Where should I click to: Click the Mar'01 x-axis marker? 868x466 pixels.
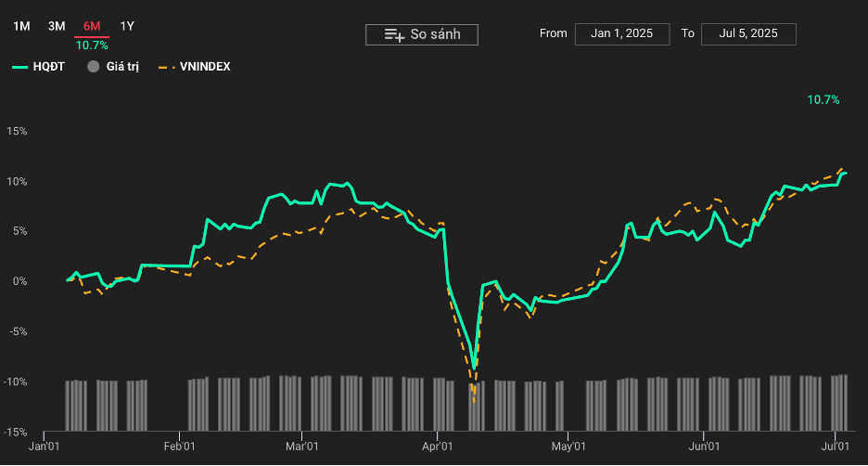[x=301, y=447]
